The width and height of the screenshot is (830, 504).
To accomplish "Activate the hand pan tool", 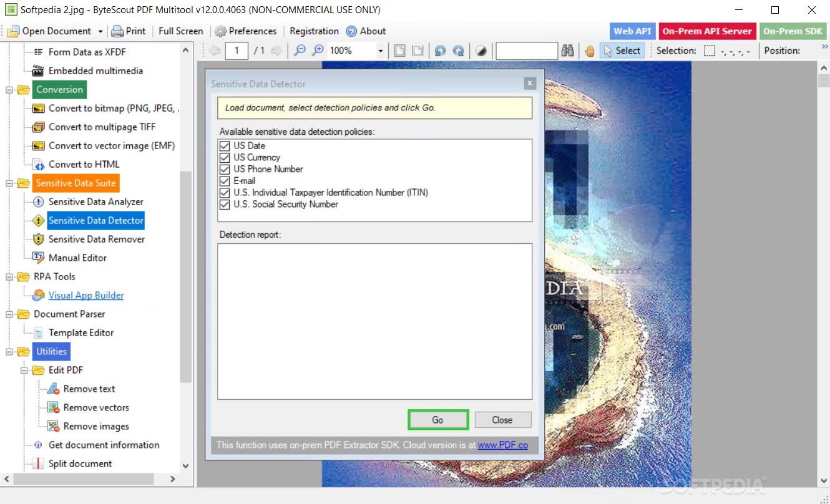I will 590,51.
